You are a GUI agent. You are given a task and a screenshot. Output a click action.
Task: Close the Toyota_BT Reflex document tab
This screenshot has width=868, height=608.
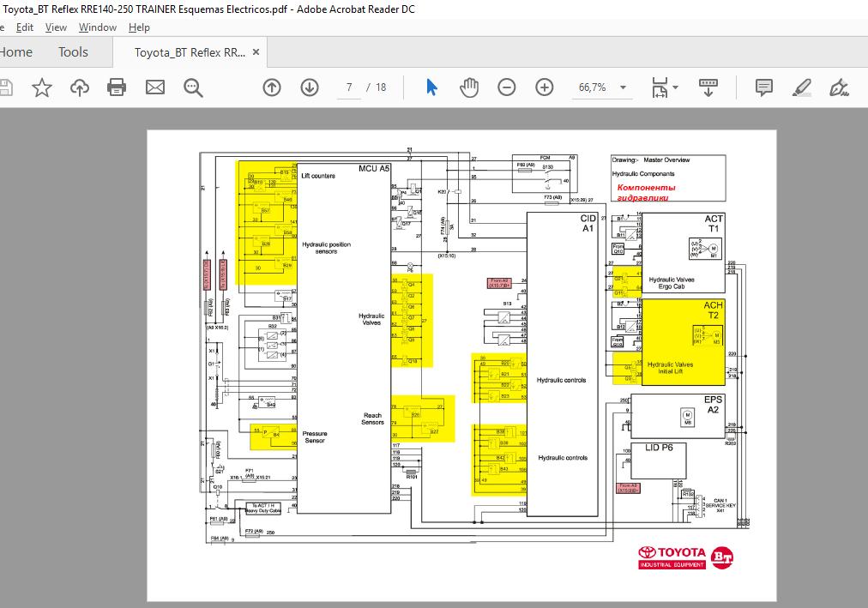256,52
